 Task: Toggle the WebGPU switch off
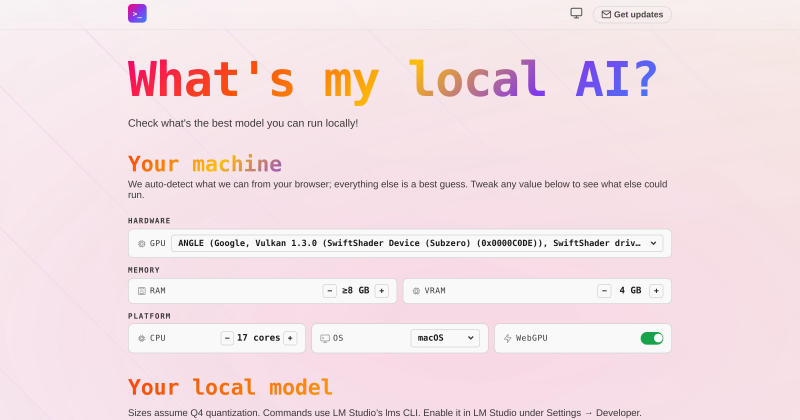click(x=652, y=338)
